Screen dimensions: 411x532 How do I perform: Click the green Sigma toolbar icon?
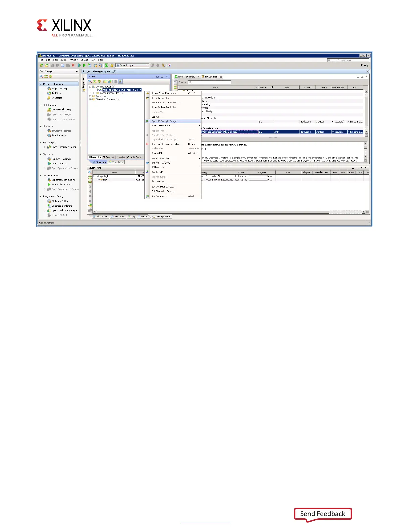click(x=106, y=65)
